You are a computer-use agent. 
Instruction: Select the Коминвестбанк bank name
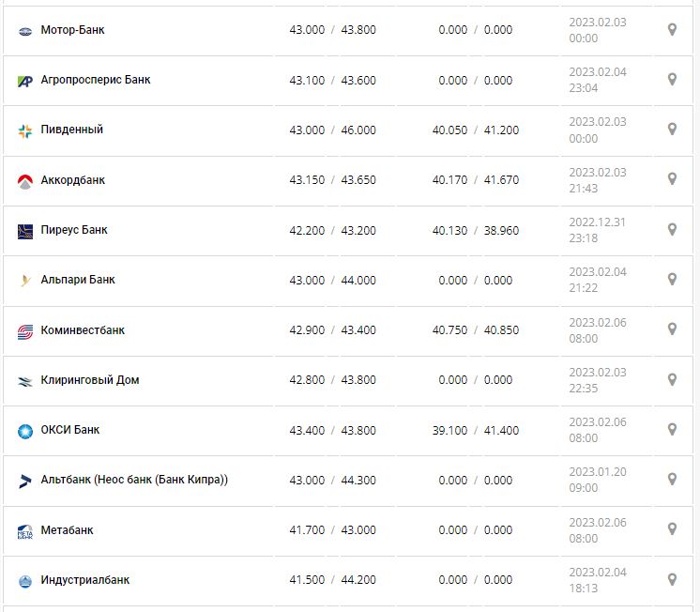(x=83, y=330)
